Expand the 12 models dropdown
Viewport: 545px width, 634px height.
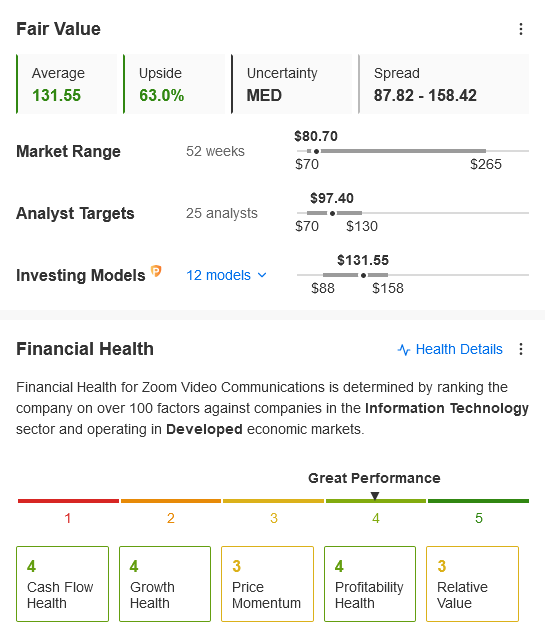click(226, 275)
